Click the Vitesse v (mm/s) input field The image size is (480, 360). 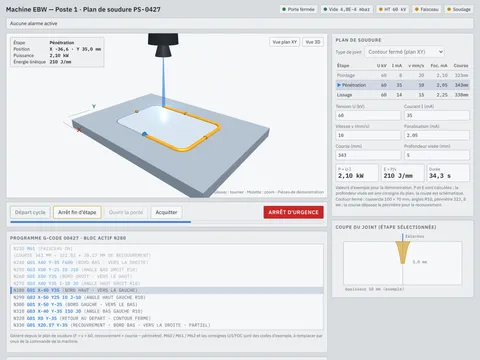coord(368,135)
